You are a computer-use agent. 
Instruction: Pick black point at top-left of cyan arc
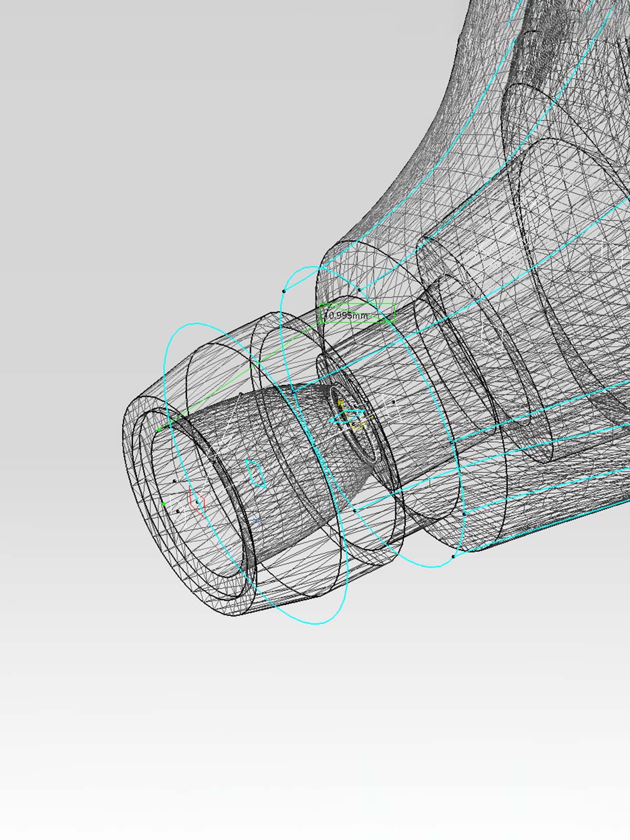pos(284,291)
